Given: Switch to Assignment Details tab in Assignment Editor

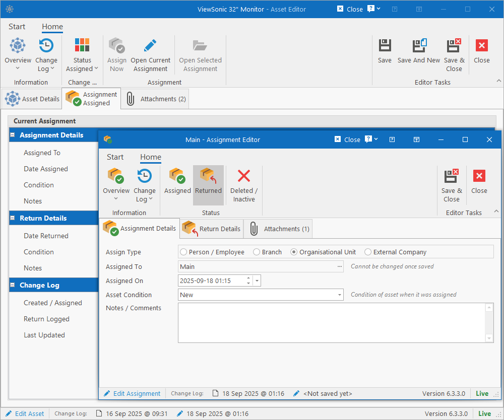Looking at the screenshot, I should click(140, 228).
